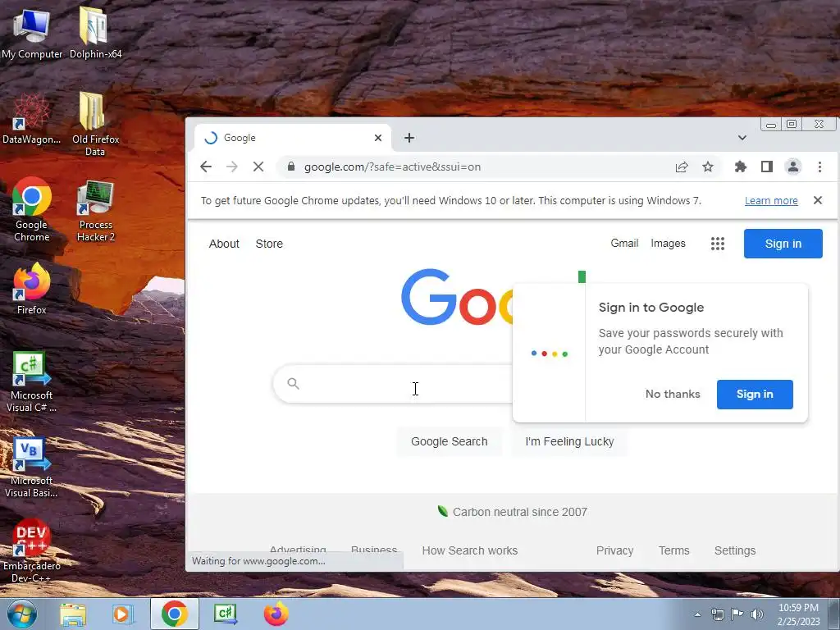
Task: Stop loading the Google page
Action: 258,167
